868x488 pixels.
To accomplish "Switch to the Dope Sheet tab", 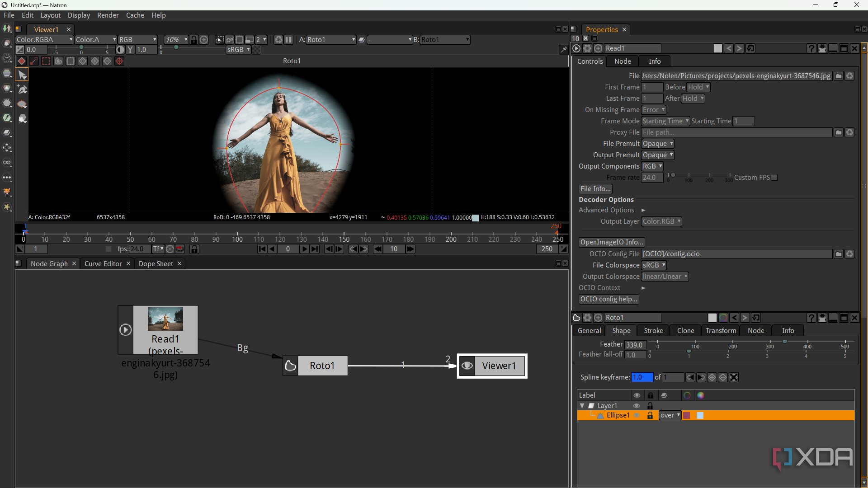I will click(x=156, y=263).
